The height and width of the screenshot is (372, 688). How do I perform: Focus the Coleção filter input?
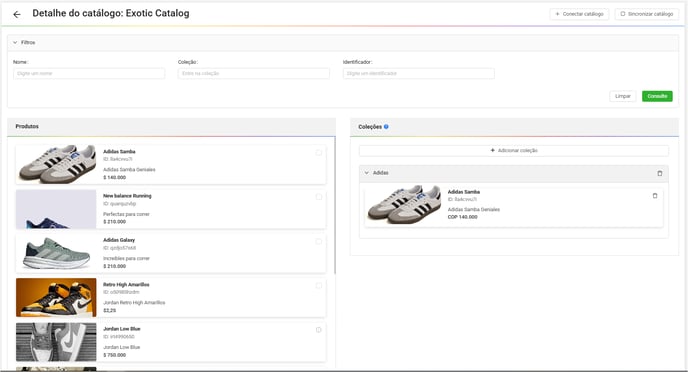pos(254,73)
